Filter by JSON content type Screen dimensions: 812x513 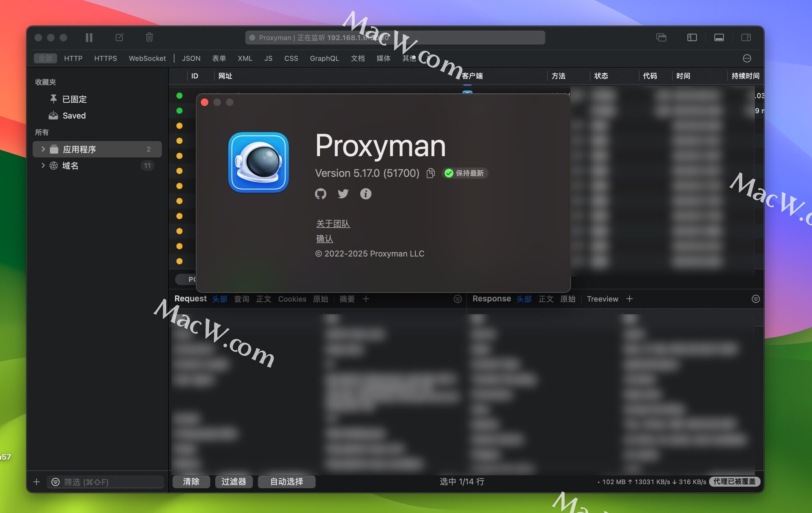191,58
